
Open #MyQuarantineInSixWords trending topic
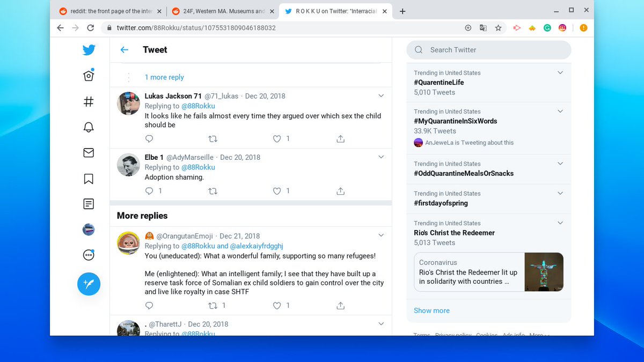click(x=456, y=121)
